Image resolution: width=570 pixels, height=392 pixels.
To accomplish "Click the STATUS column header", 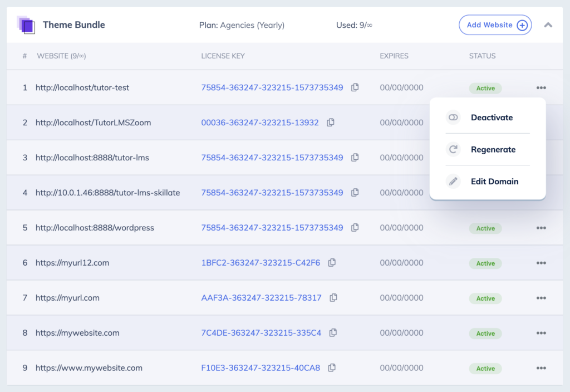I will click(x=482, y=56).
